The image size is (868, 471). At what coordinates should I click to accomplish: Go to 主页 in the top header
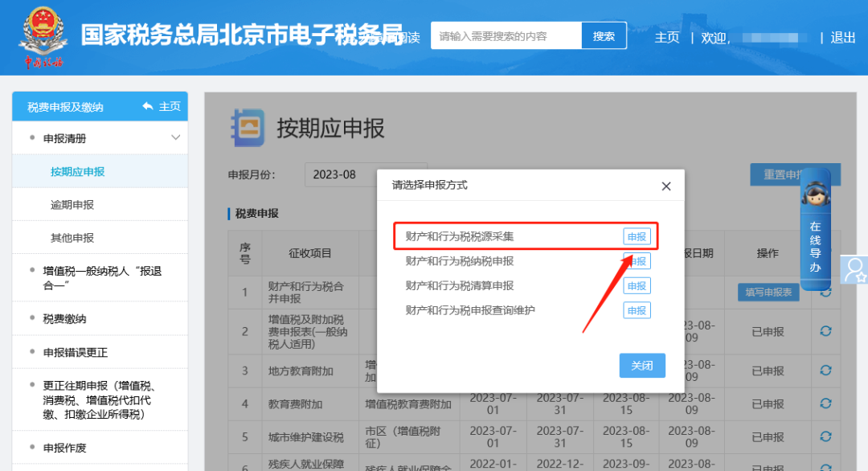point(667,37)
